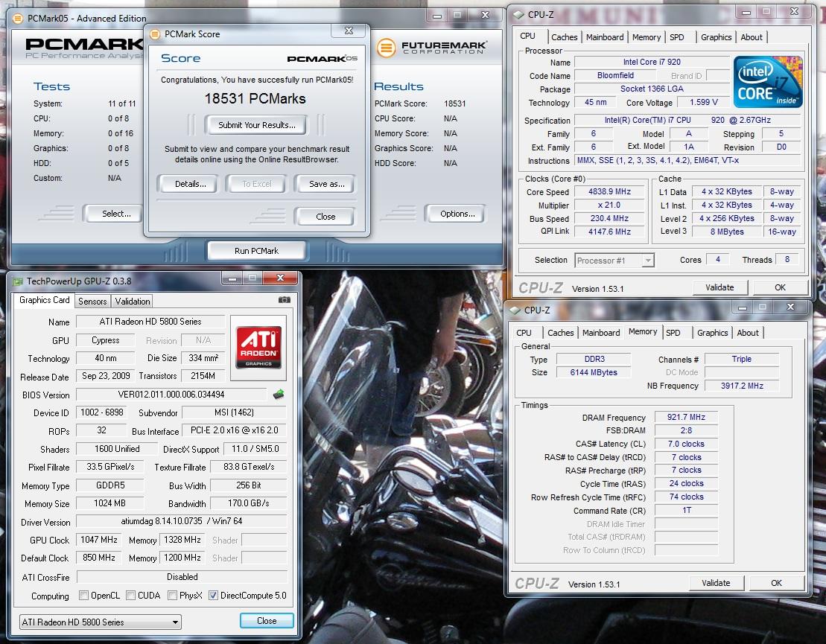Screen dimensions: 826x644
Task: Minimize the upper CPU-Z window
Action: pos(746,12)
